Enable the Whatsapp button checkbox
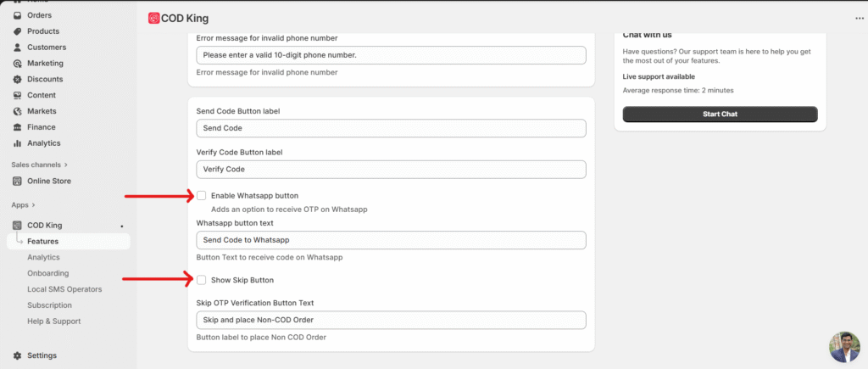This screenshot has height=369, width=868. [202, 196]
